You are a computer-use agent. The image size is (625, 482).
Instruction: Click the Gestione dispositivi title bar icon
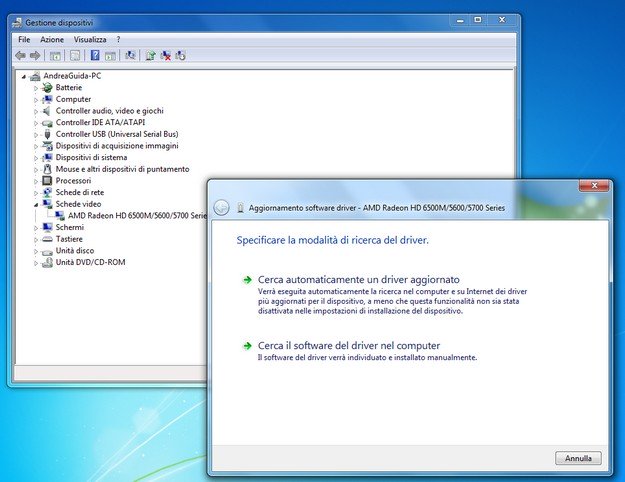pos(17,23)
